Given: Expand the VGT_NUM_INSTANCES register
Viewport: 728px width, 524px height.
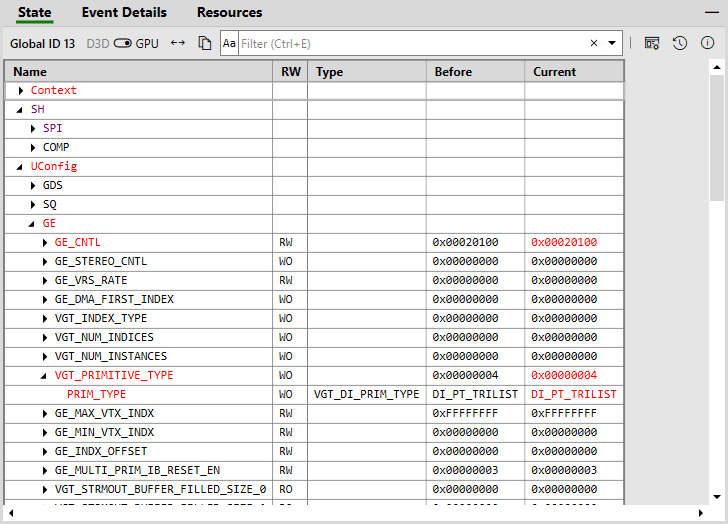Looking at the screenshot, I should [45, 357].
